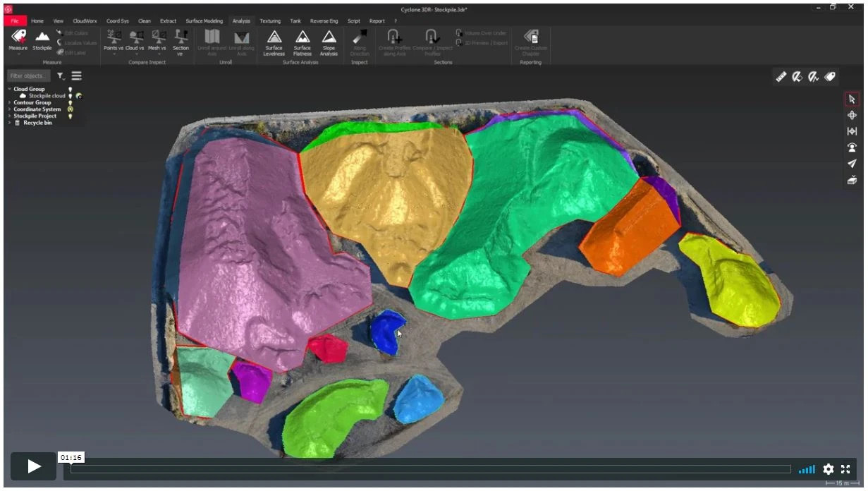Screen dimensions: 868x491
Task: Select Inspect Along Direction
Action: 360,42
